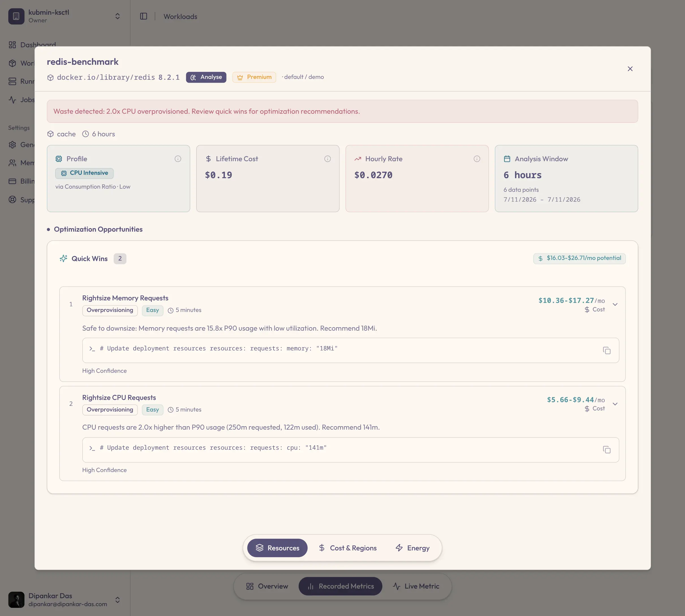
Task: Click the $0.0270 hourly rate value
Action: click(x=373, y=175)
